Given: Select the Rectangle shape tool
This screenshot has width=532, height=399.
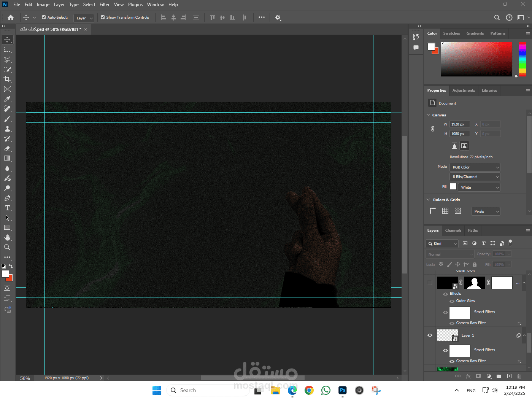Looking at the screenshot, I should click(7, 227).
